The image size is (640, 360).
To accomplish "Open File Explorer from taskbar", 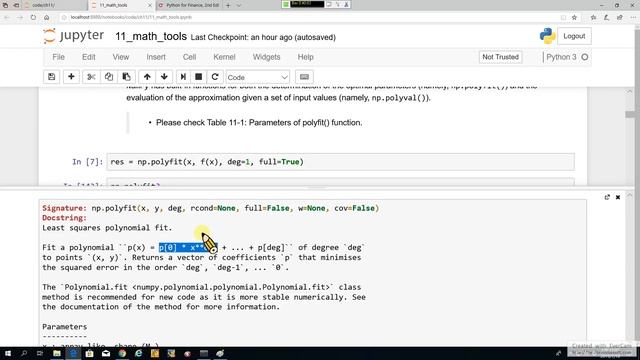I will pyautogui.click(x=57, y=353).
